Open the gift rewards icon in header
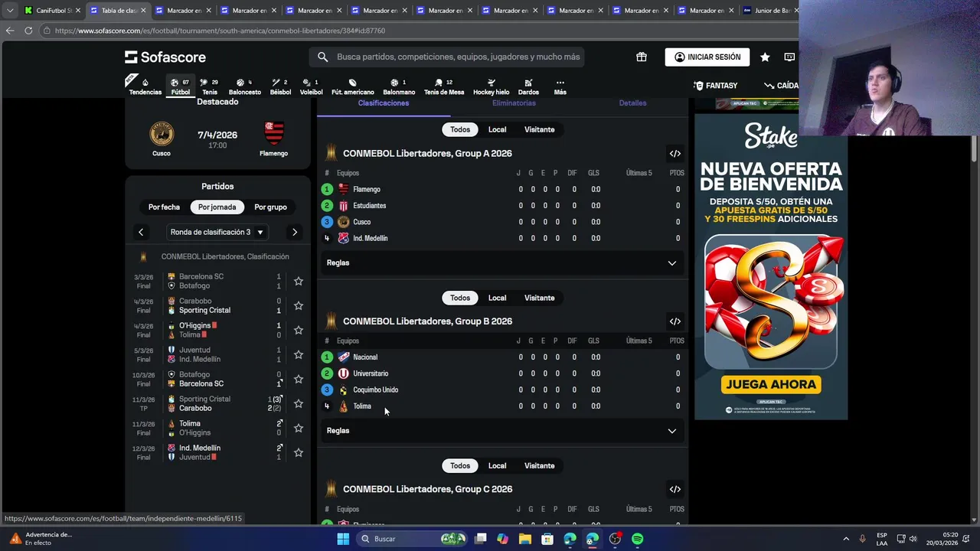 [642, 57]
